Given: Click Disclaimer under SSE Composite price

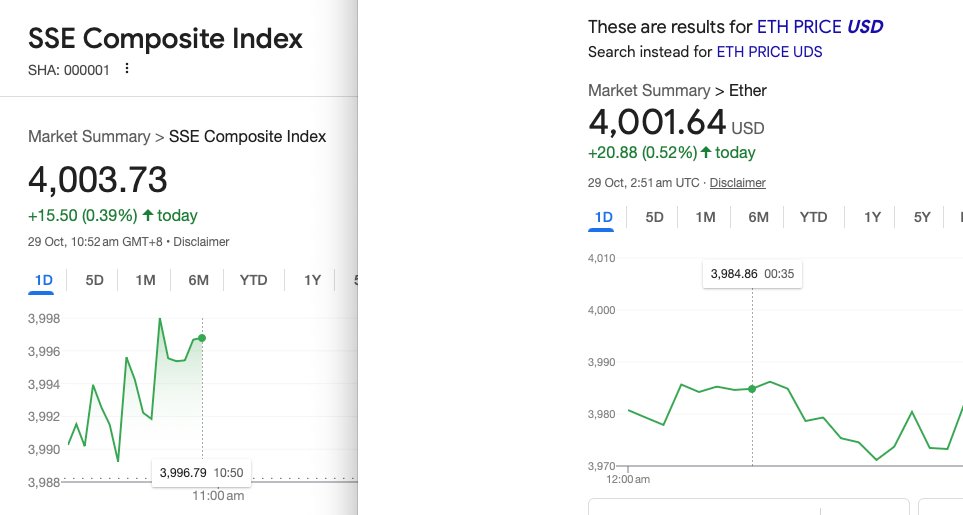Looking at the screenshot, I should (x=204, y=242).
